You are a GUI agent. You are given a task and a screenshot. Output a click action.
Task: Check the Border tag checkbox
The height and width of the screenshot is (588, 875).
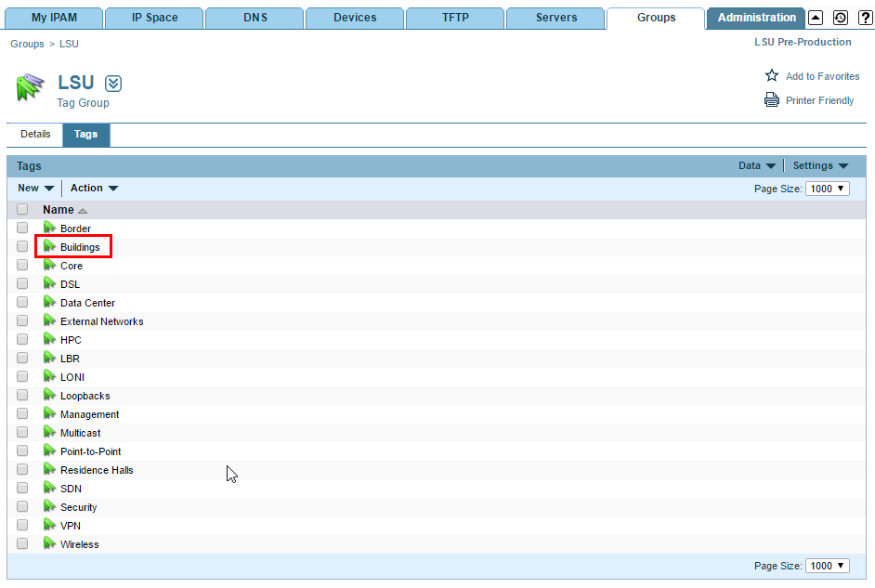click(x=22, y=228)
